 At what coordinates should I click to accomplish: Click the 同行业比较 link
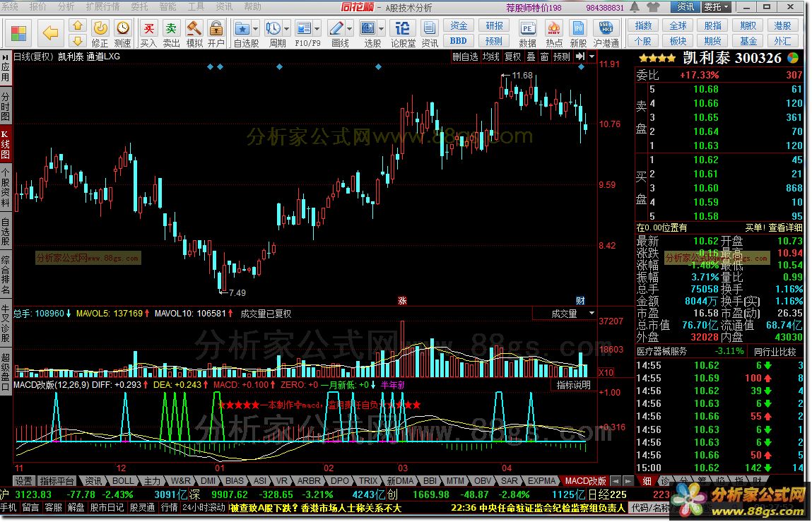click(775, 352)
